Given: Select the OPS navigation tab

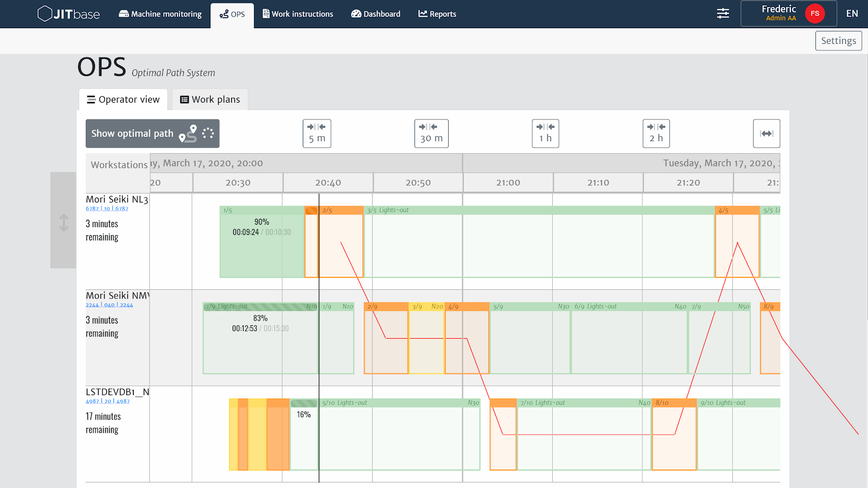Looking at the screenshot, I should click(232, 15).
